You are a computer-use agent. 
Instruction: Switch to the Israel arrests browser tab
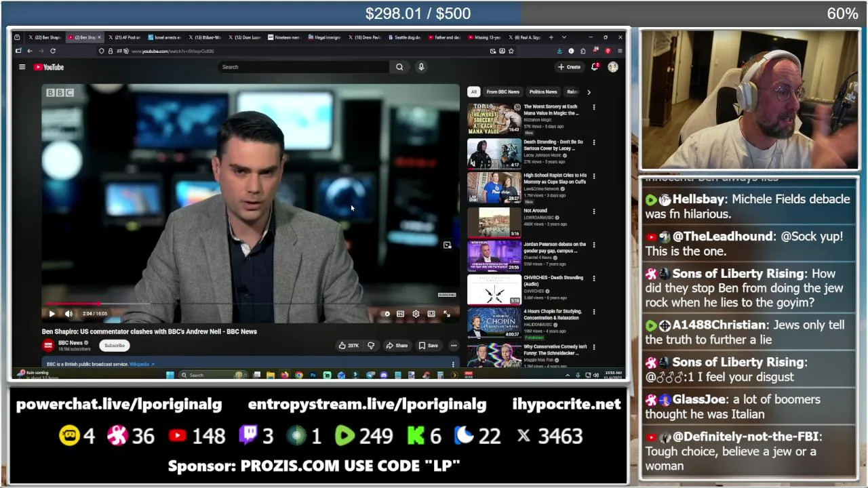(164, 37)
